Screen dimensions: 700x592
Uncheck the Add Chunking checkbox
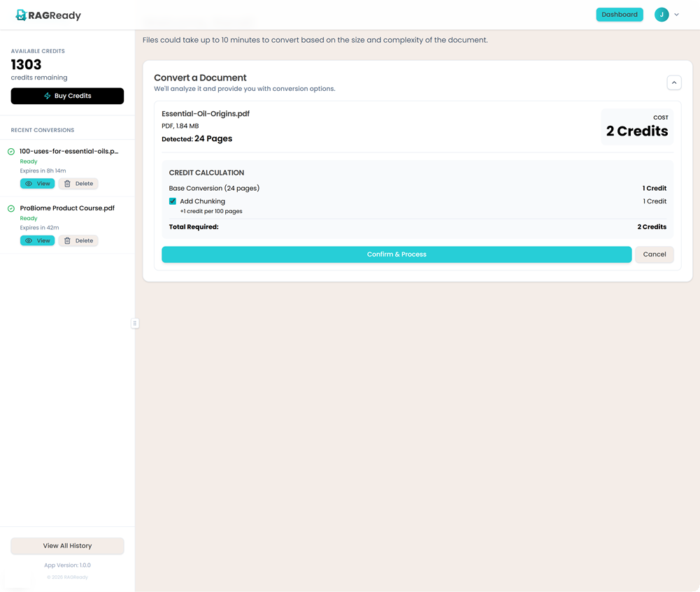[x=173, y=201]
